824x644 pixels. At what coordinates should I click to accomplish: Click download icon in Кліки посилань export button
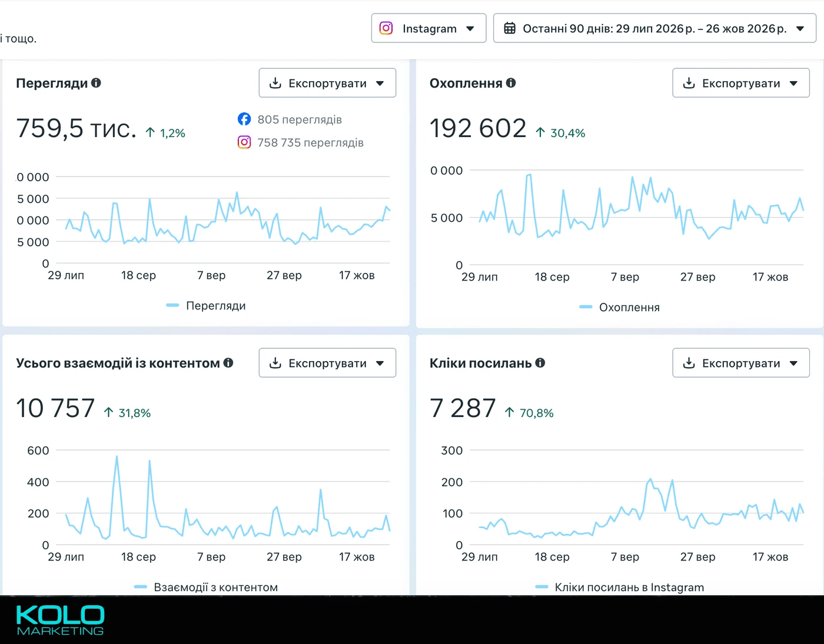coord(689,363)
